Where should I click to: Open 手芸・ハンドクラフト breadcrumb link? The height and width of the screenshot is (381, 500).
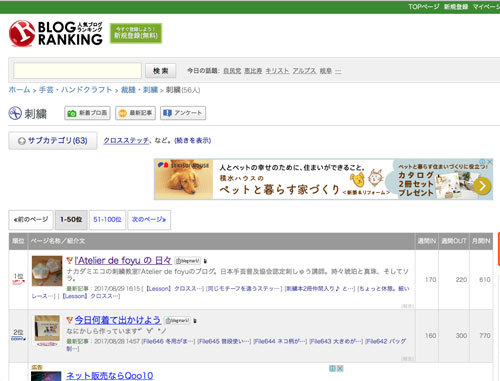pos(75,90)
